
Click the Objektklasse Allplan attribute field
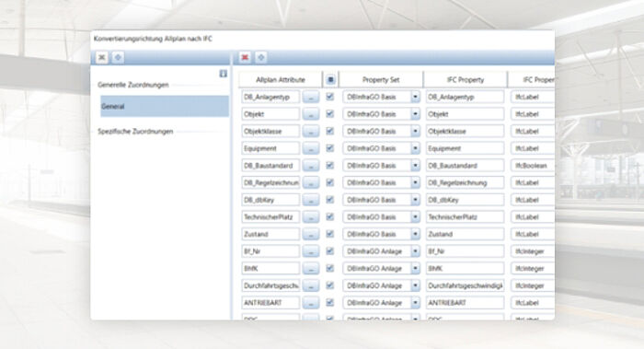click(270, 131)
